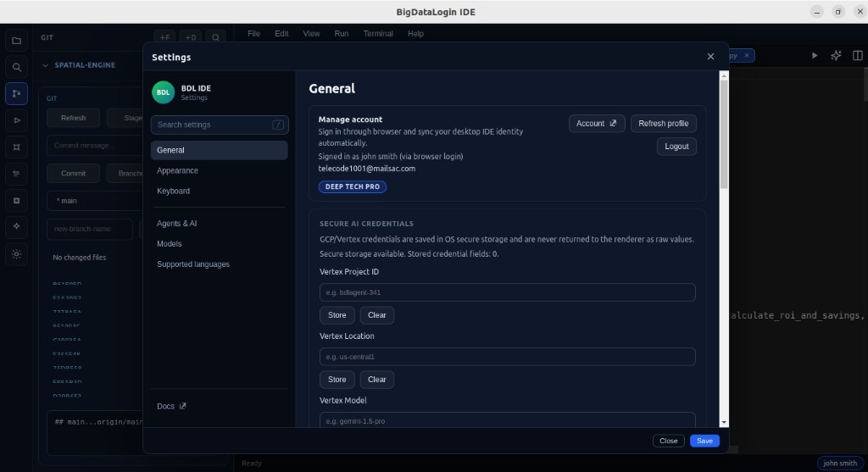This screenshot has height=472, width=868.
Task: Click the 'No changed files' text in Git panel
Action: click(x=79, y=258)
